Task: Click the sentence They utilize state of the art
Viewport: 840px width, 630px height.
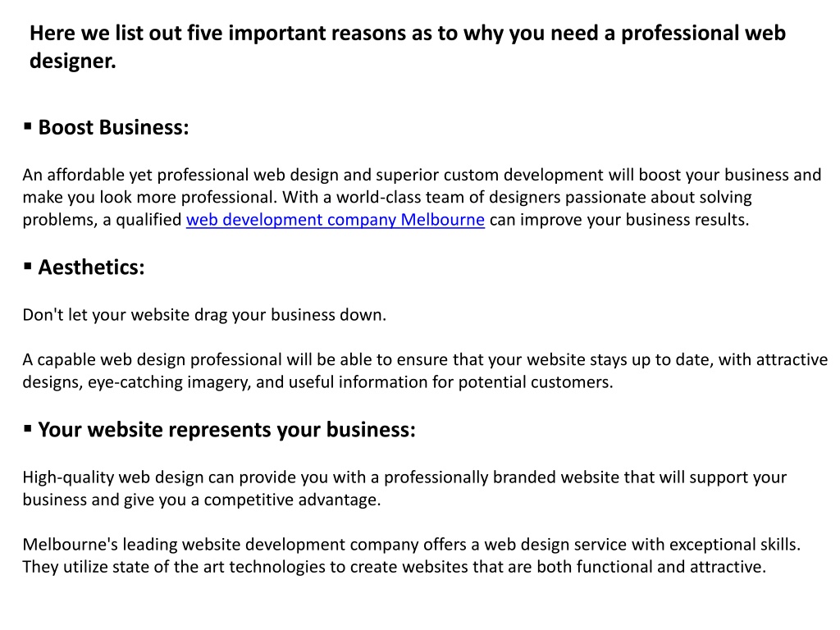Action: tap(395, 567)
